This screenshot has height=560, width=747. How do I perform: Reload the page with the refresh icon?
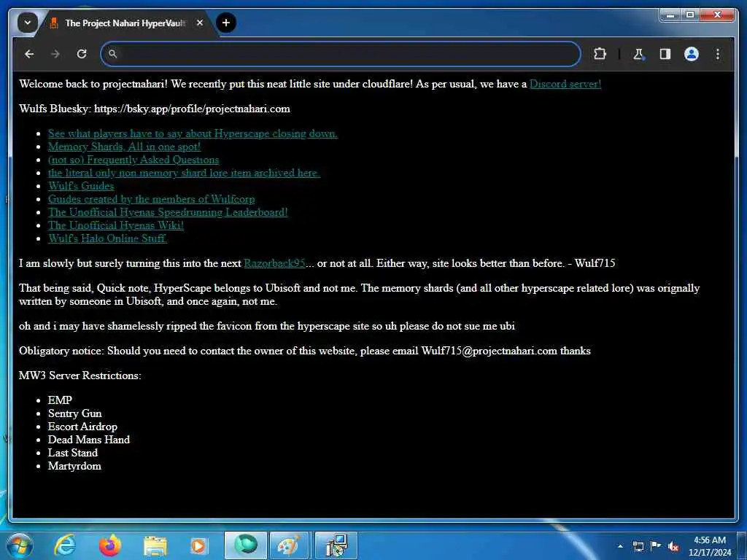click(82, 54)
